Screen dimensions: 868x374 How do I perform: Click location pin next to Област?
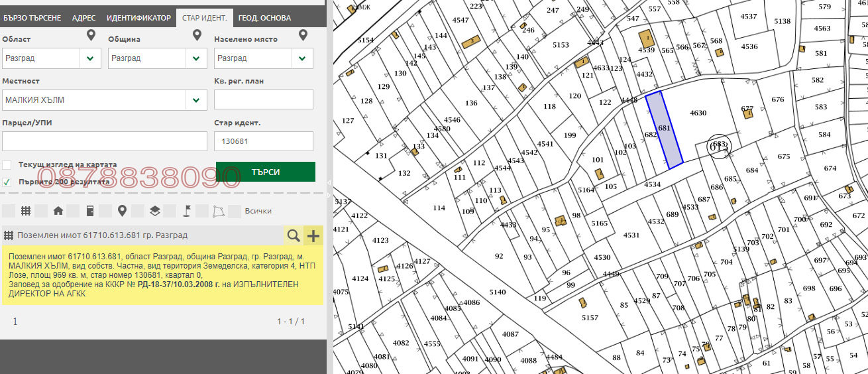pyautogui.click(x=91, y=36)
